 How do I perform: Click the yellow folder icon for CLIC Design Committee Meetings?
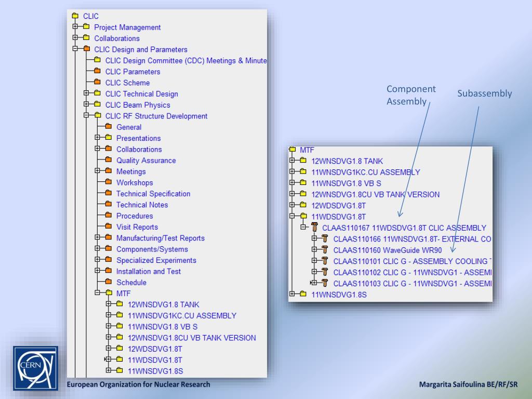[97, 60]
